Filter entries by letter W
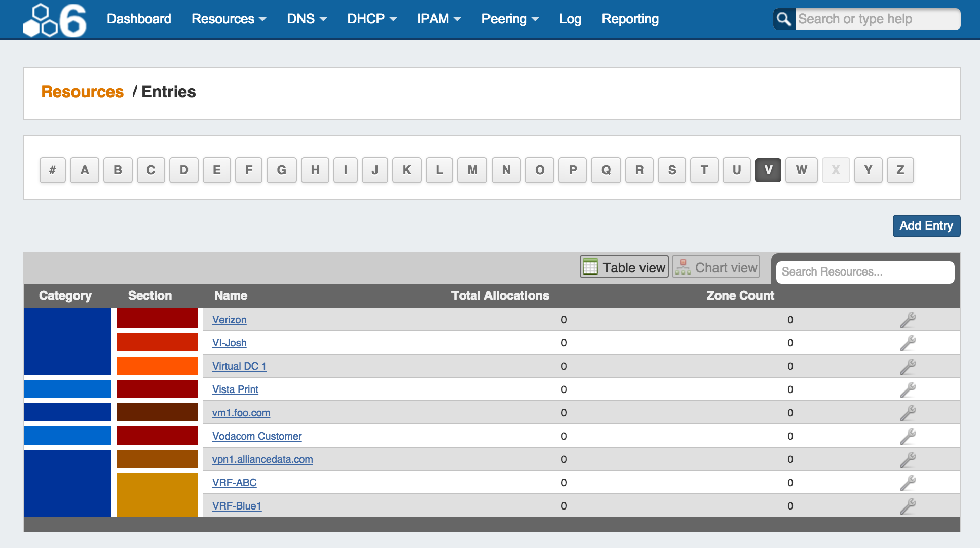Image resolution: width=980 pixels, height=548 pixels. [801, 170]
